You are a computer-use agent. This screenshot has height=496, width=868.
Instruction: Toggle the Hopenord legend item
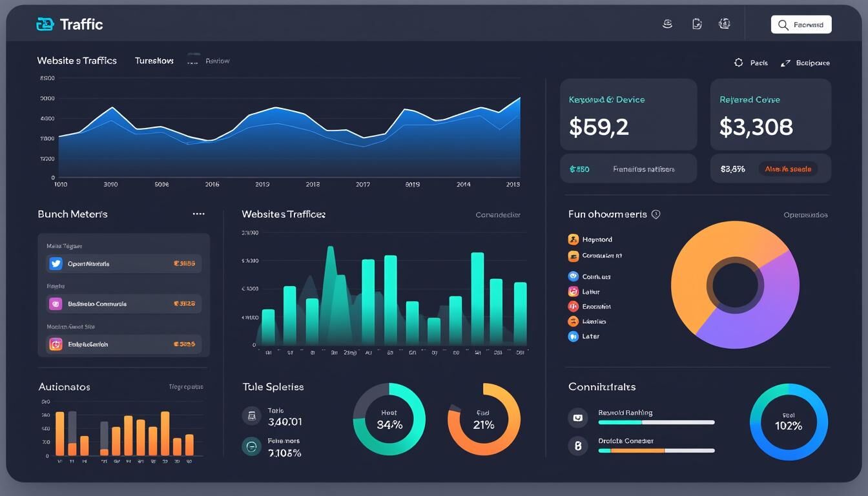click(x=590, y=240)
